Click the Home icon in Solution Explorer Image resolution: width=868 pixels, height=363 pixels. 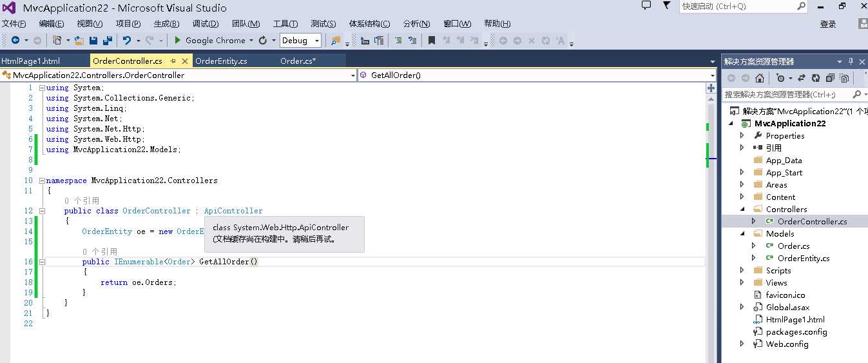click(760, 78)
